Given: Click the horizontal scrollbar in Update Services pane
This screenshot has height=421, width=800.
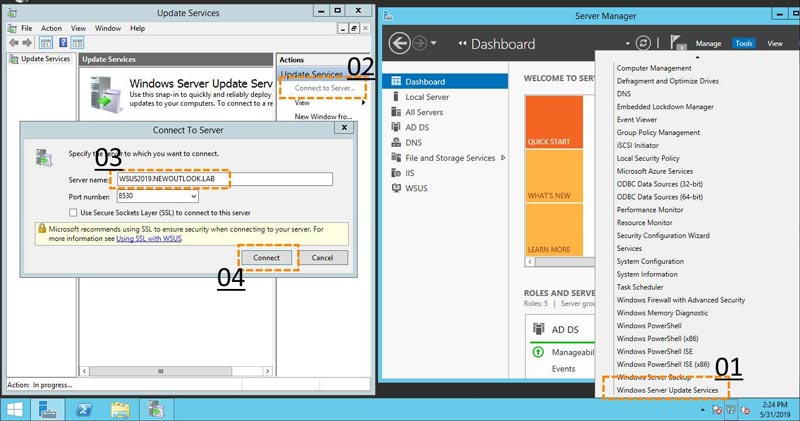Looking at the screenshot, I should point(160,371).
